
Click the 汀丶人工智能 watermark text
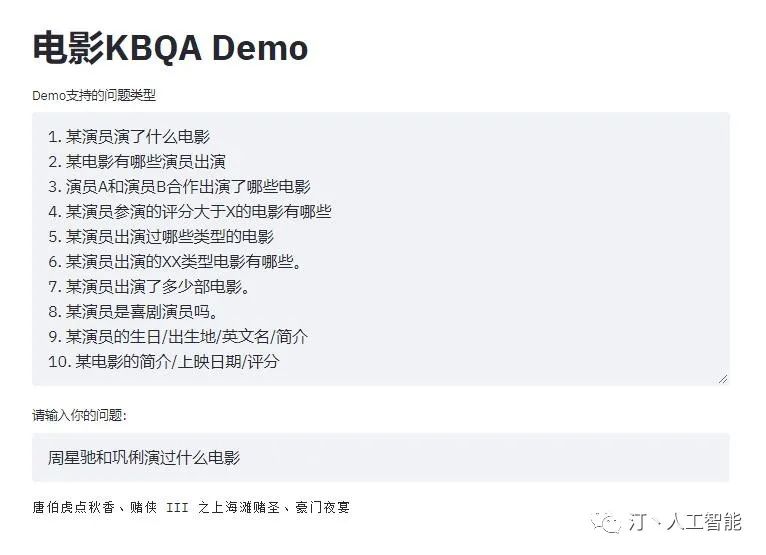click(x=685, y=521)
